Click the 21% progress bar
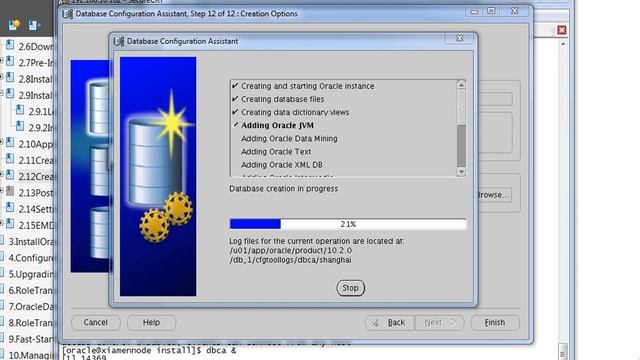640x360 pixels. (347, 224)
